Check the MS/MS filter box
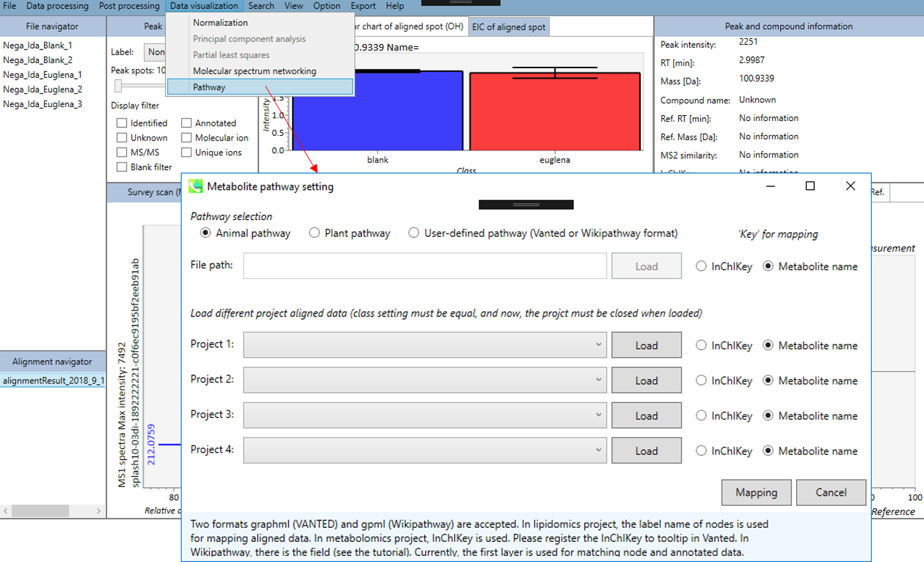Viewport: 924px width, 562px height. (x=122, y=153)
